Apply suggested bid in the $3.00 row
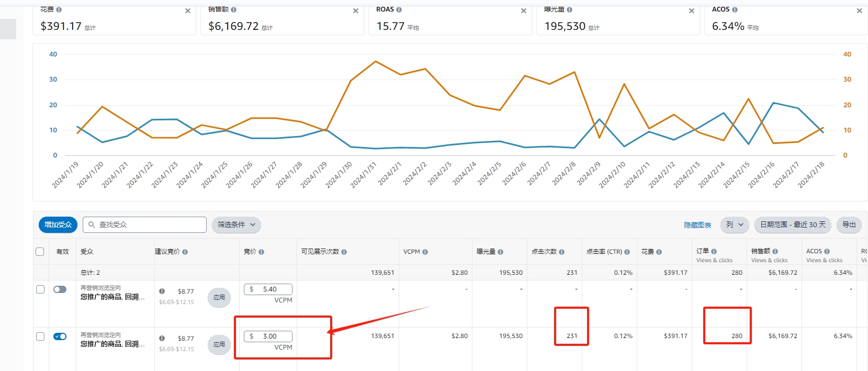This screenshot has width=868, height=371. coord(219,344)
